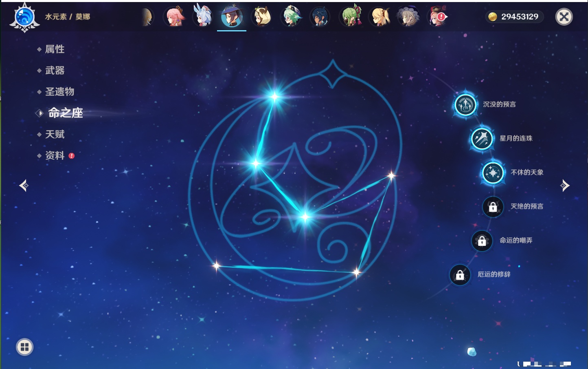Select the masked green-haired avatar with red tassel
This screenshot has width=588, height=369.
[350, 17]
